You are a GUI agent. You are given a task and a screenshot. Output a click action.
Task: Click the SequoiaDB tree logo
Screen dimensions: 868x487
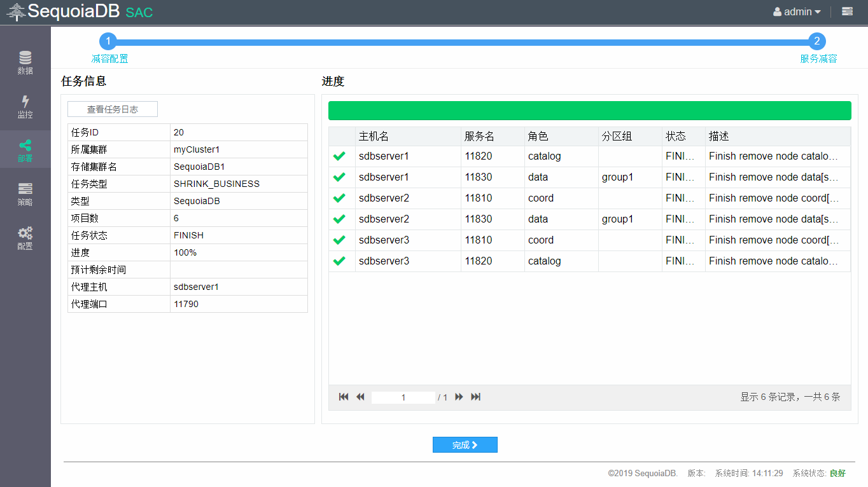coord(17,12)
